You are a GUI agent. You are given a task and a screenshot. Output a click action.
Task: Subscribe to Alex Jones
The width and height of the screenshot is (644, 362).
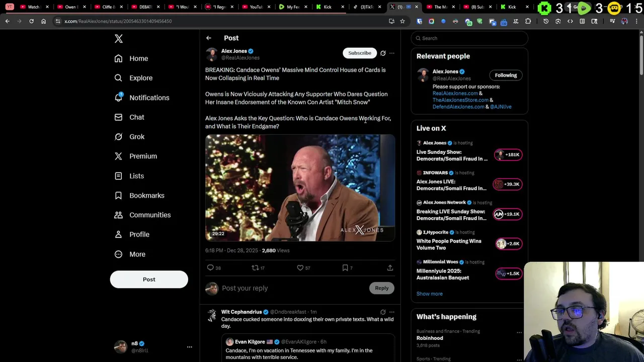pyautogui.click(x=360, y=53)
